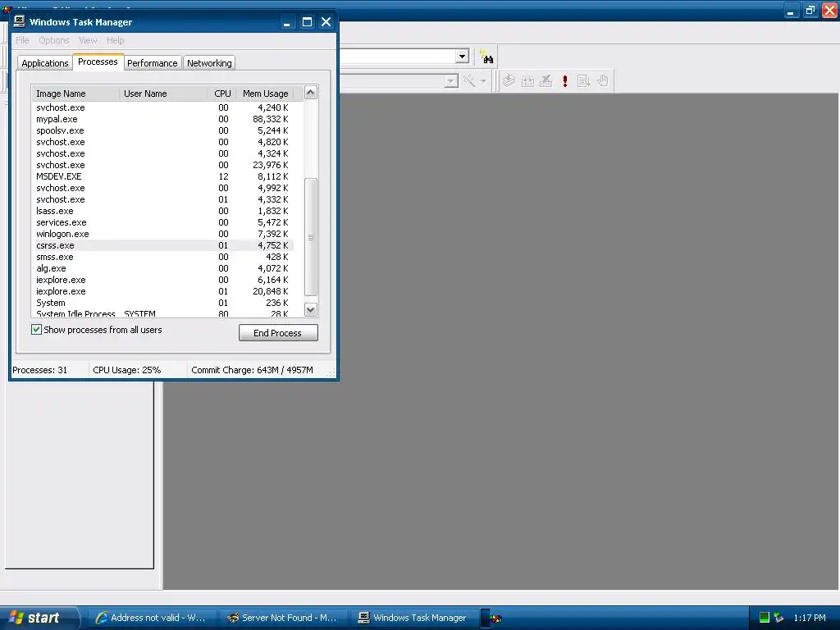840x630 pixels.
Task: Select the Processes tab
Action: click(98, 62)
